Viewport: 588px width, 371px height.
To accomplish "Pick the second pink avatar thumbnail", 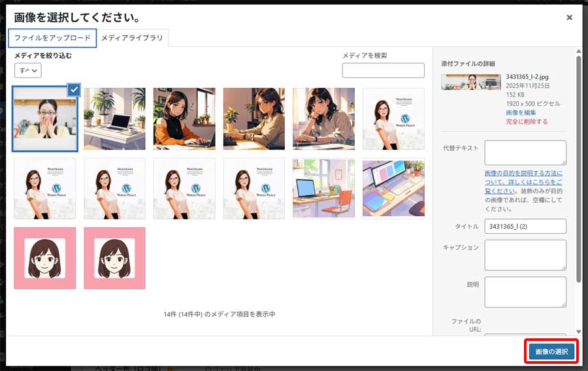I will point(114,258).
